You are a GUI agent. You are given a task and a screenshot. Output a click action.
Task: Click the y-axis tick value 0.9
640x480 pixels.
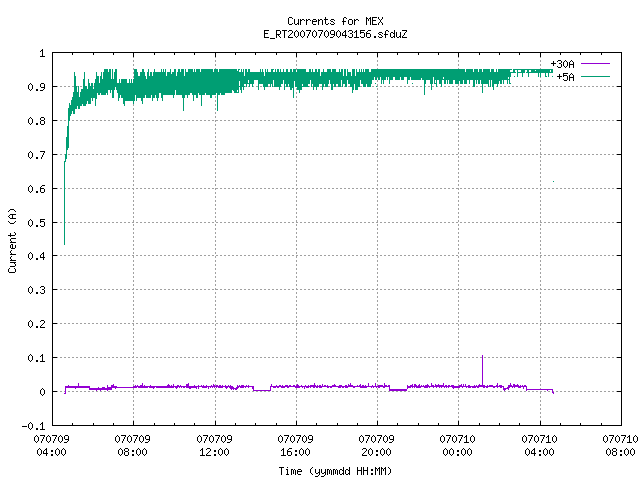(x=36, y=87)
